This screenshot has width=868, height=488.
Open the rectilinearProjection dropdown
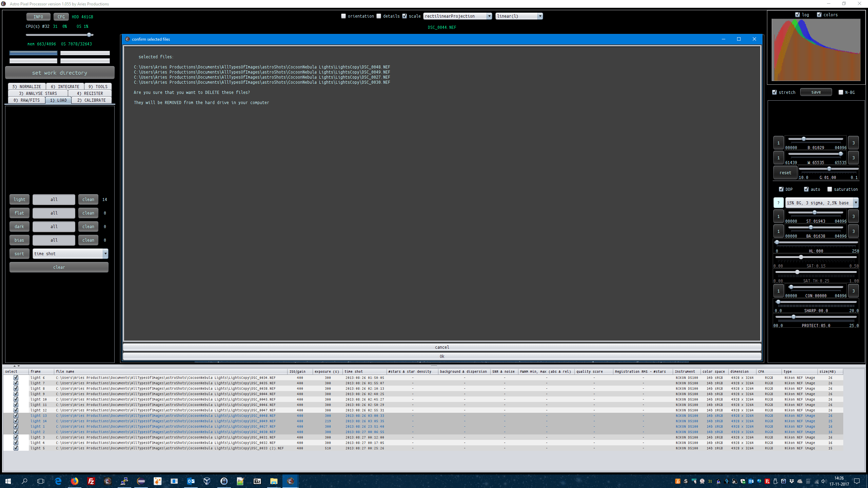coord(489,16)
